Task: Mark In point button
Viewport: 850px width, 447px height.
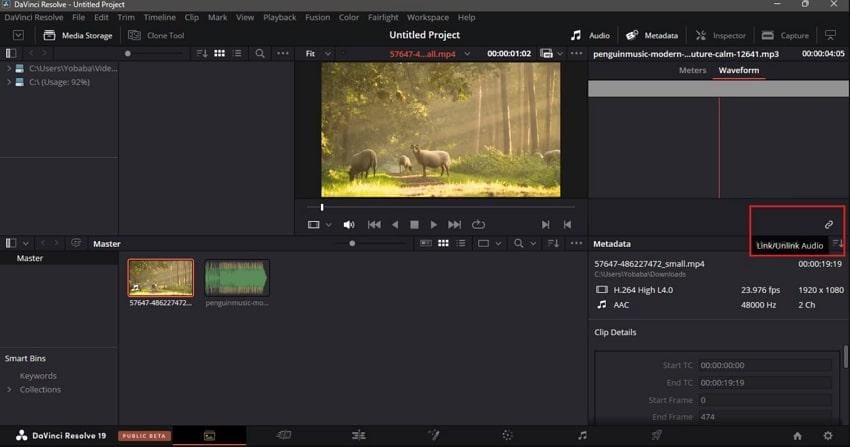Action: pyautogui.click(x=545, y=224)
